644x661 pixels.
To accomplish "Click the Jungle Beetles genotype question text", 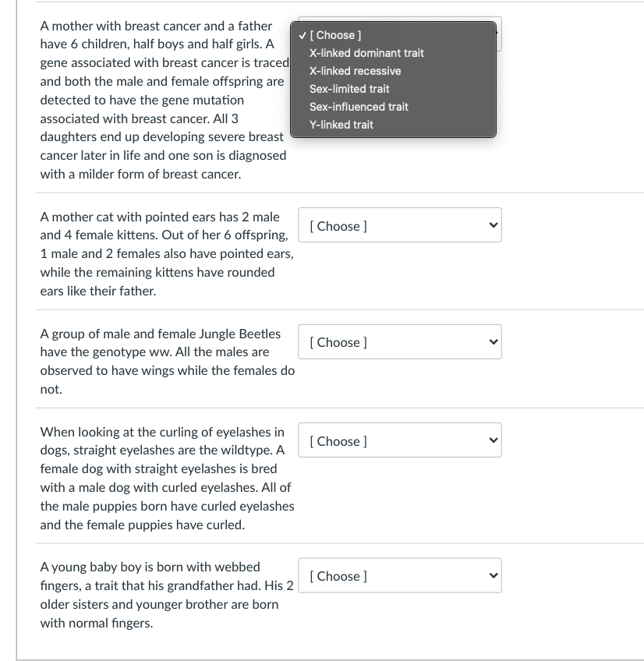I will pyautogui.click(x=168, y=361).
